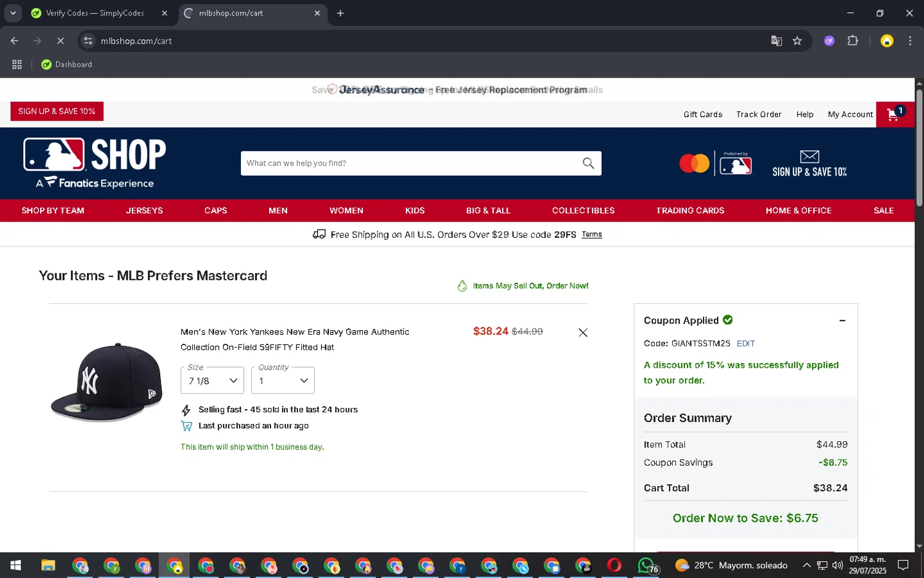Open the clock and date in taskbar

867,565
